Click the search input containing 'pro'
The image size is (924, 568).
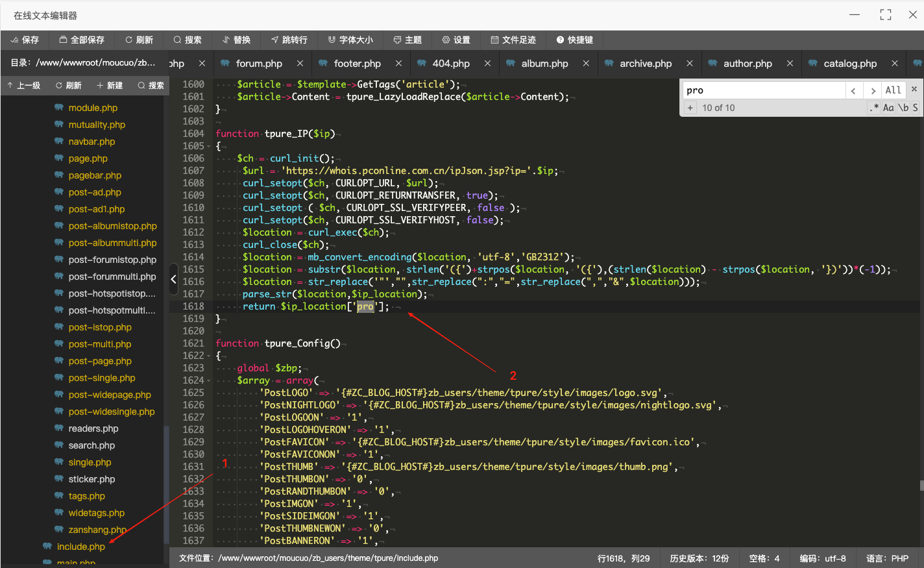coord(762,90)
